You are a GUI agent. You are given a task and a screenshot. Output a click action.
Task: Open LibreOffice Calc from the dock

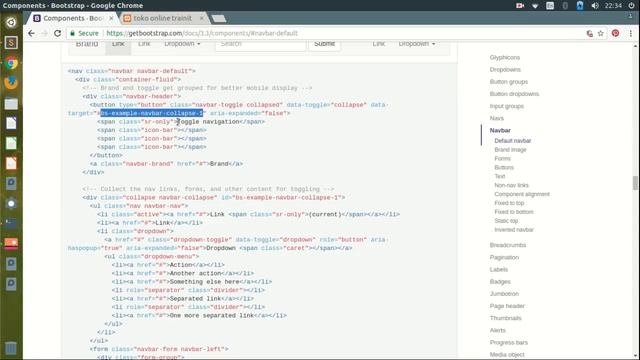pyautogui.click(x=11, y=143)
